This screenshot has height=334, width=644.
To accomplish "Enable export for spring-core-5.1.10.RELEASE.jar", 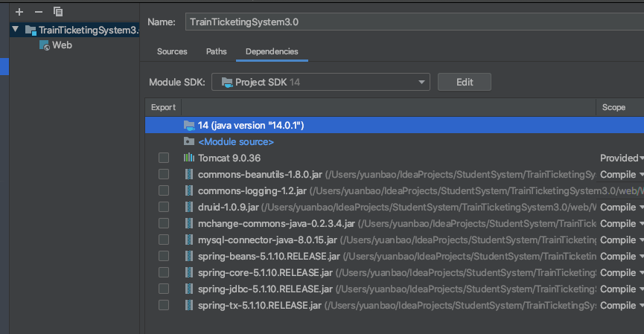I will coord(164,273).
